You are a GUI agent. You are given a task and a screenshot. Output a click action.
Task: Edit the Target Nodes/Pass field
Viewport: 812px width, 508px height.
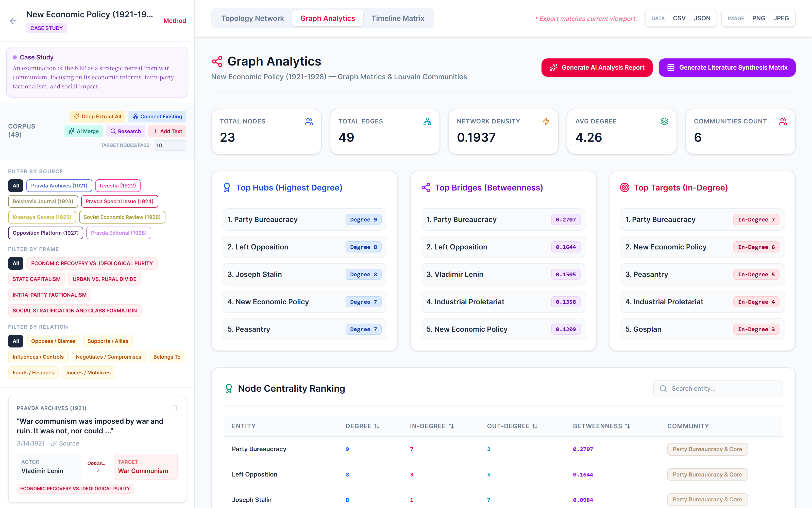(170, 146)
